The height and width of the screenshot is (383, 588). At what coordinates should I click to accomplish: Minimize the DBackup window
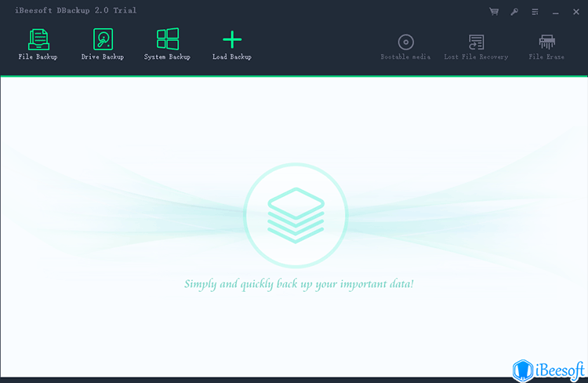[x=556, y=12]
